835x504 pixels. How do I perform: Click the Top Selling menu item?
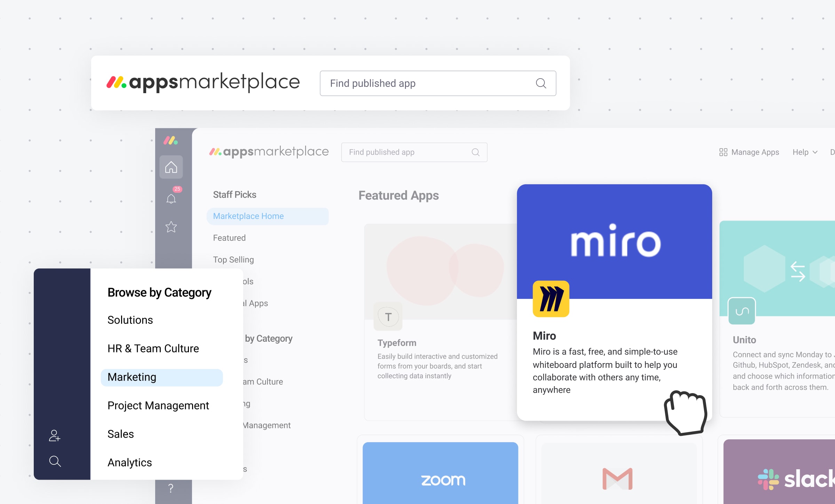tap(234, 259)
